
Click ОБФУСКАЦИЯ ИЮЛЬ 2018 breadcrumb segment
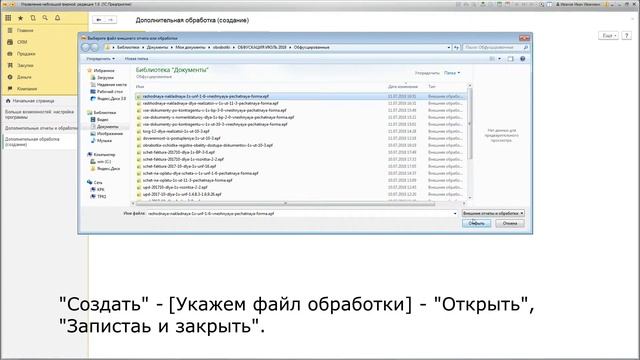(262, 47)
